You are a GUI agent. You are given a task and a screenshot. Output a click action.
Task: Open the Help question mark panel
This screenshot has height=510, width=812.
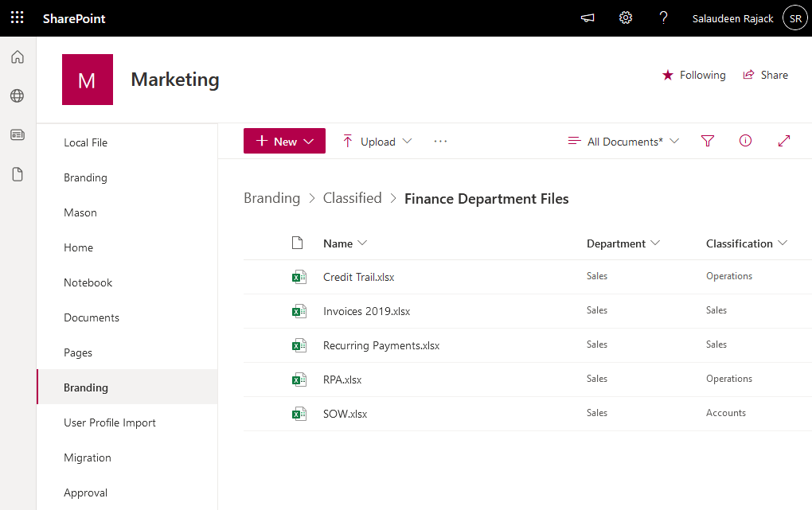coord(663,18)
